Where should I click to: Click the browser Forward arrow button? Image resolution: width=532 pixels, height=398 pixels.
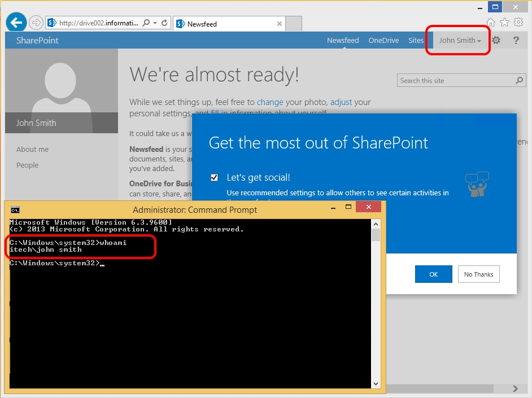tap(36, 23)
